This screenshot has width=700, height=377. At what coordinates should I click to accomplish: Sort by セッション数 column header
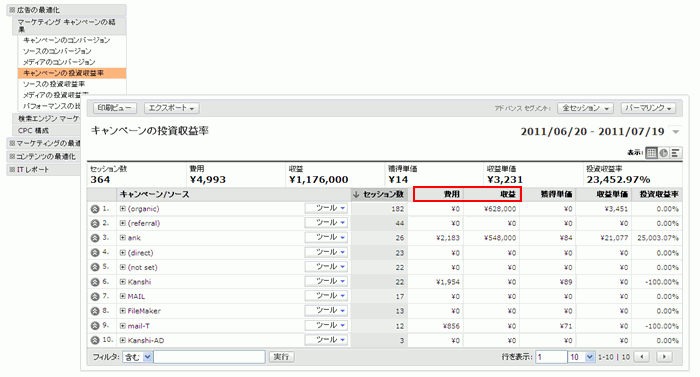pyautogui.click(x=379, y=194)
